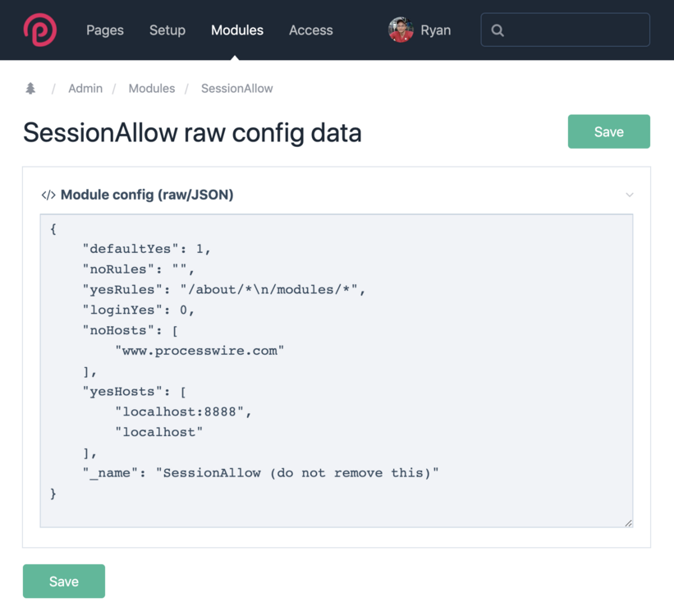This screenshot has width=674, height=616.
Task: Go to Admin via the breadcrumb
Action: coord(85,89)
